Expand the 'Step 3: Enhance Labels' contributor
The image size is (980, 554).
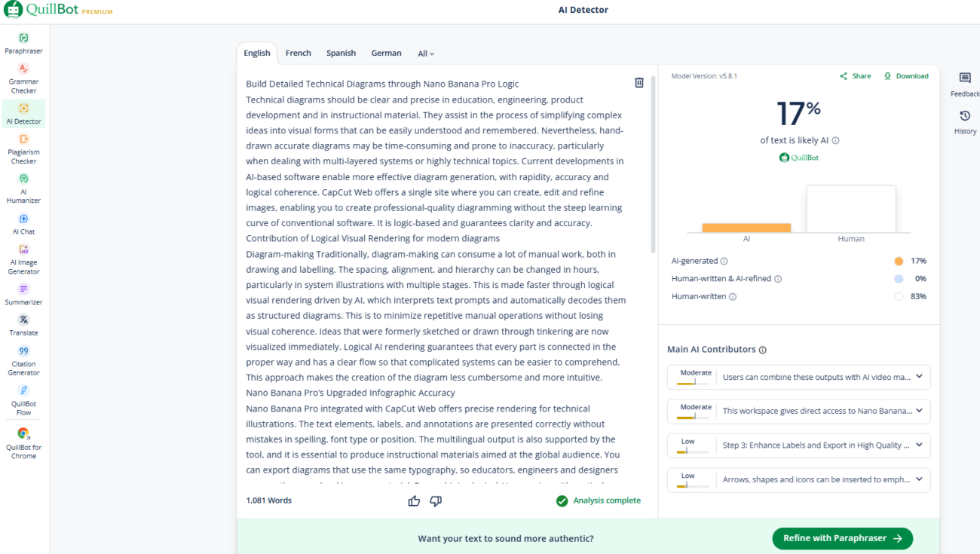coord(919,445)
